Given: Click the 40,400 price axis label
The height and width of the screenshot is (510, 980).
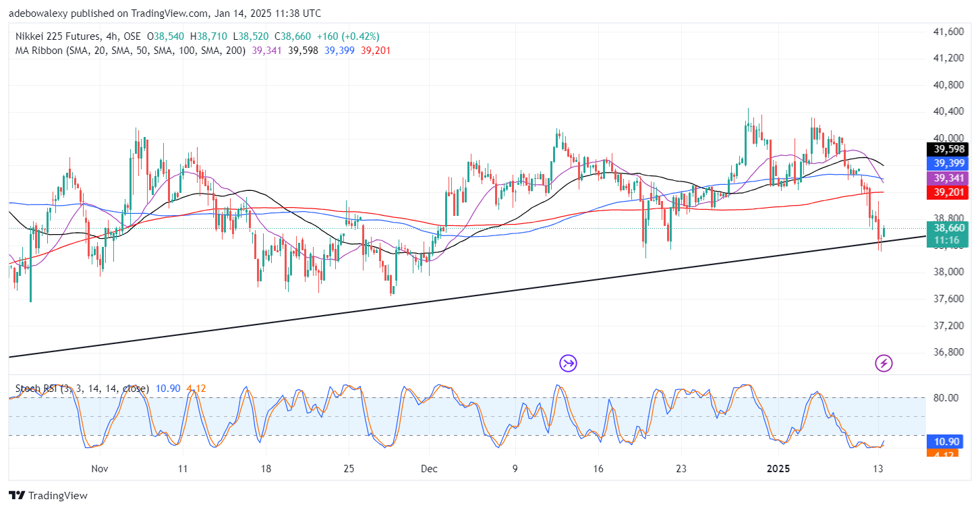Looking at the screenshot, I should tap(949, 111).
